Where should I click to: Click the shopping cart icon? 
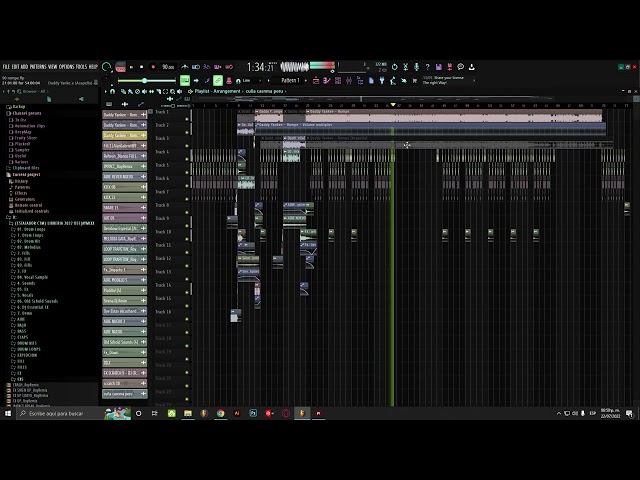click(415, 80)
